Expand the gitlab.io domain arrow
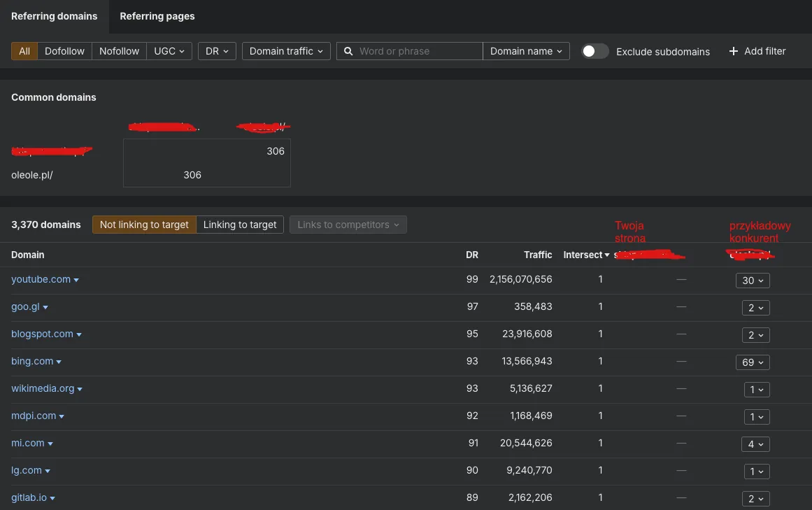This screenshot has height=510, width=812. 52,499
